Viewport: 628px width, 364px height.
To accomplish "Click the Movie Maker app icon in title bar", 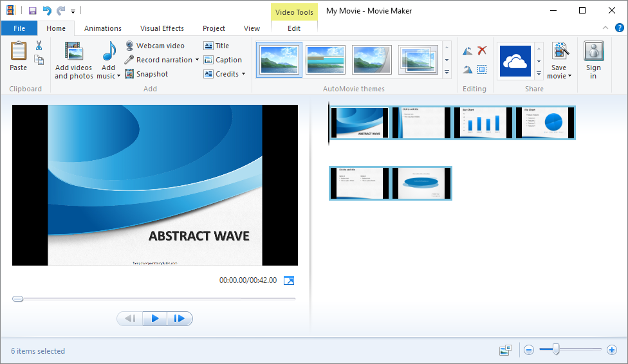I will (10, 10).
